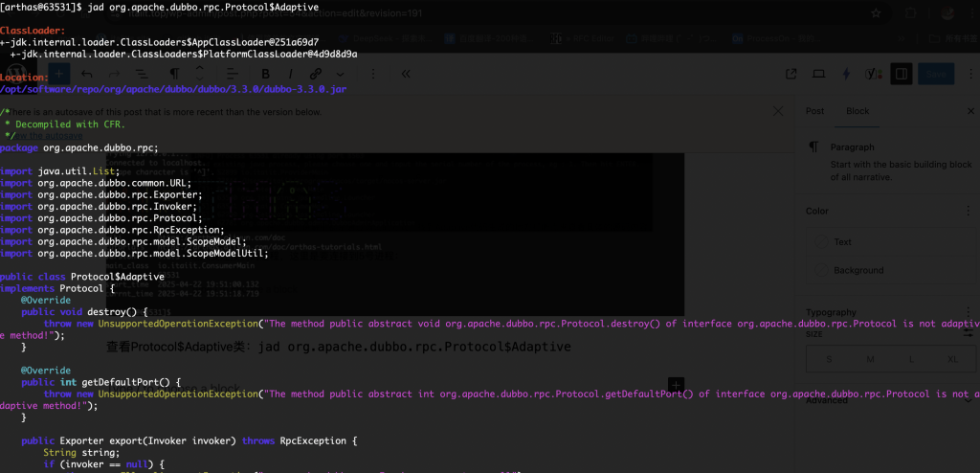Image resolution: width=980 pixels, height=473 pixels.
Task: Open the RFC Editor bookmark
Action: (x=583, y=38)
